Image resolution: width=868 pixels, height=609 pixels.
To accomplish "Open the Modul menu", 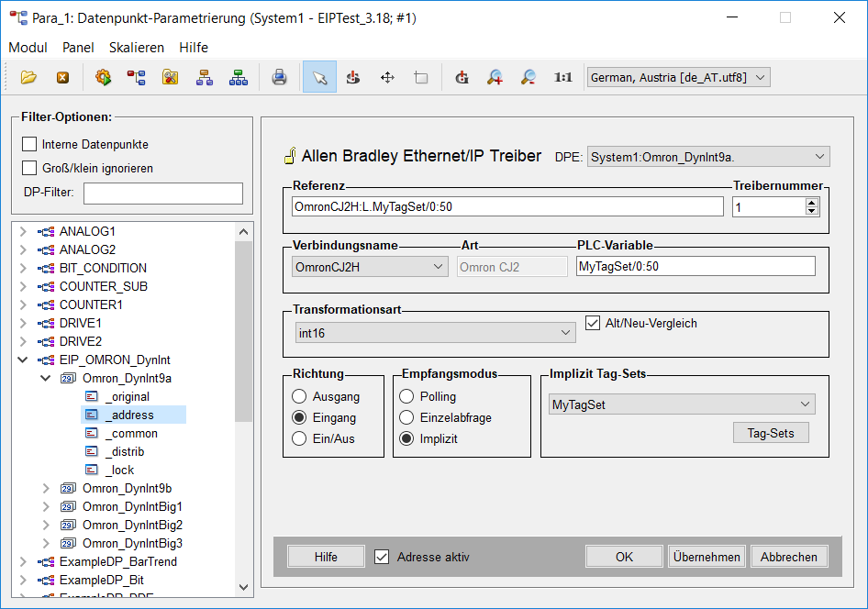I will (x=28, y=48).
